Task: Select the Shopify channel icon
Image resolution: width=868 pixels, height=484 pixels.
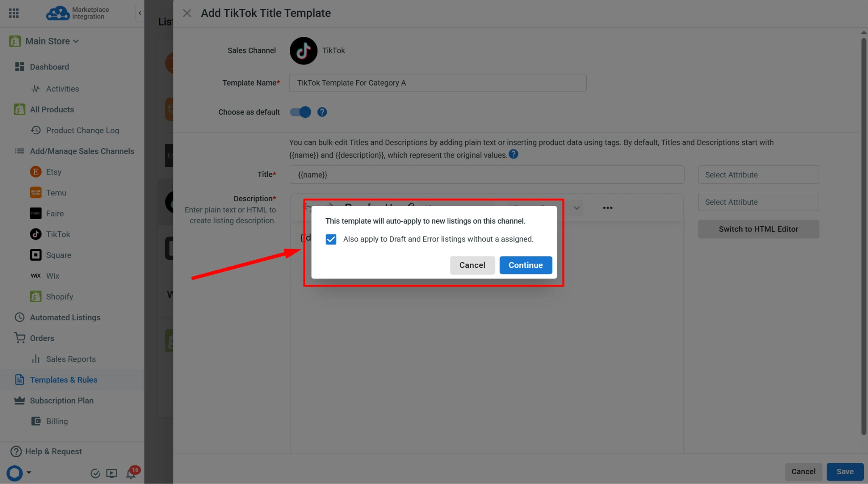Action: pyautogui.click(x=36, y=296)
